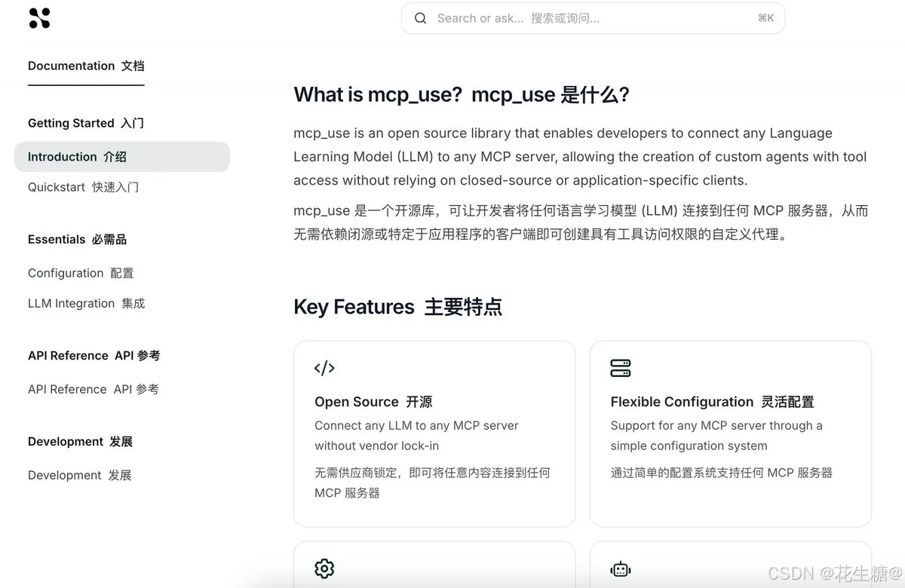Collapse the Development section
Viewport: 905px width, 588px height.
(x=80, y=441)
